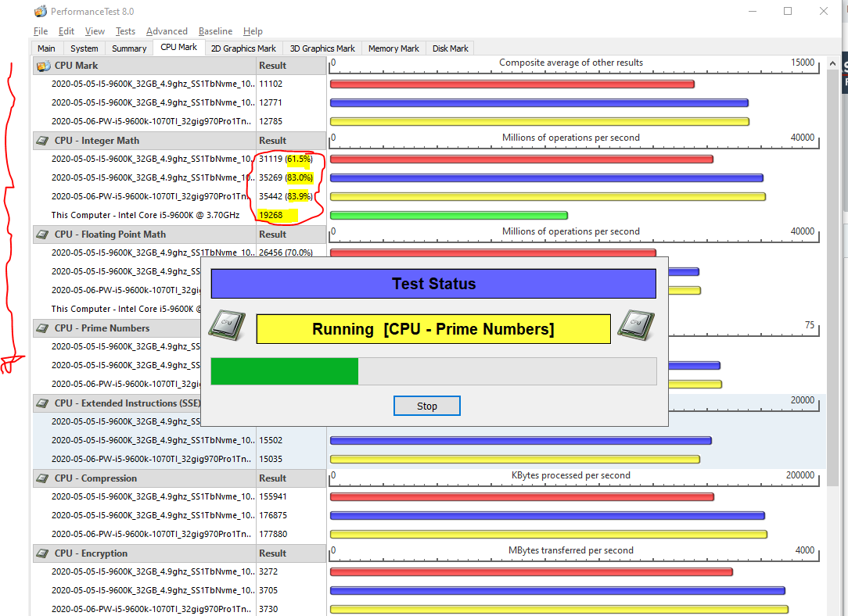
Task: Click the CPU - Floating Point Math header label
Action: click(x=110, y=235)
